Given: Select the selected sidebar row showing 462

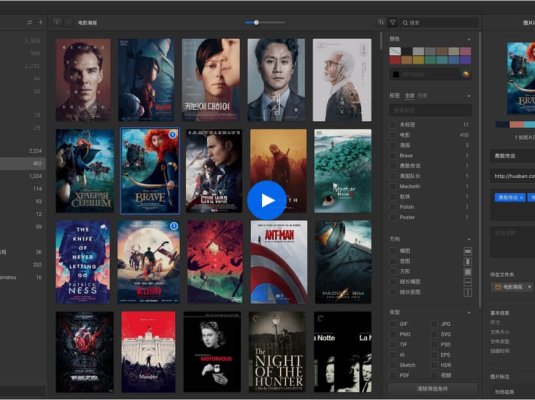Looking at the screenshot, I should click(x=23, y=163).
